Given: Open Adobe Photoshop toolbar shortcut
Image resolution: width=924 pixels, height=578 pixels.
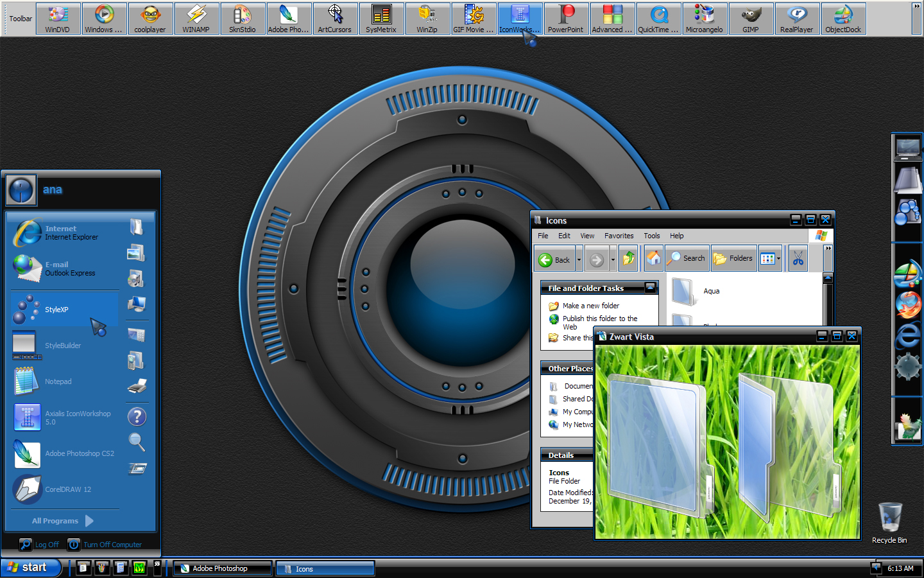Looking at the screenshot, I should 289,19.
